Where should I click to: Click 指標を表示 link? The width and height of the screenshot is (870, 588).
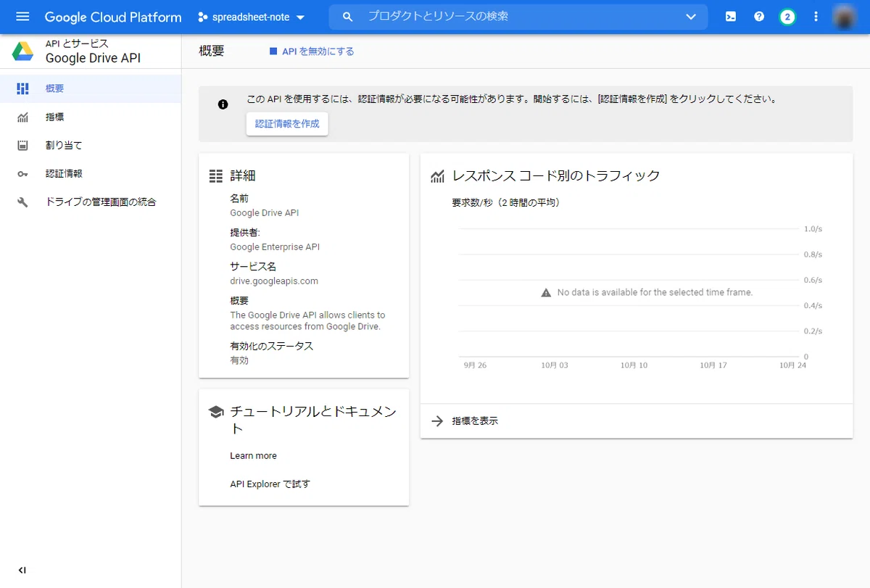[475, 421]
